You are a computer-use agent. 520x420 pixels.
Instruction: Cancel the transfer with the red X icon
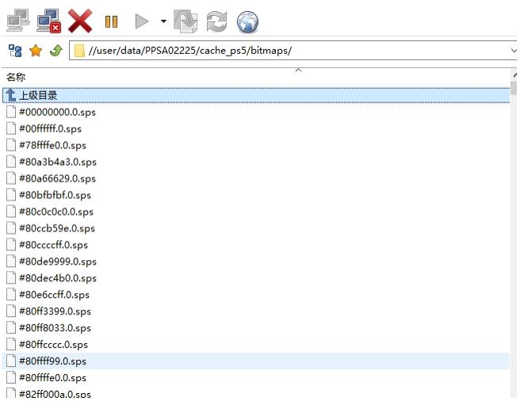pyautogui.click(x=80, y=21)
